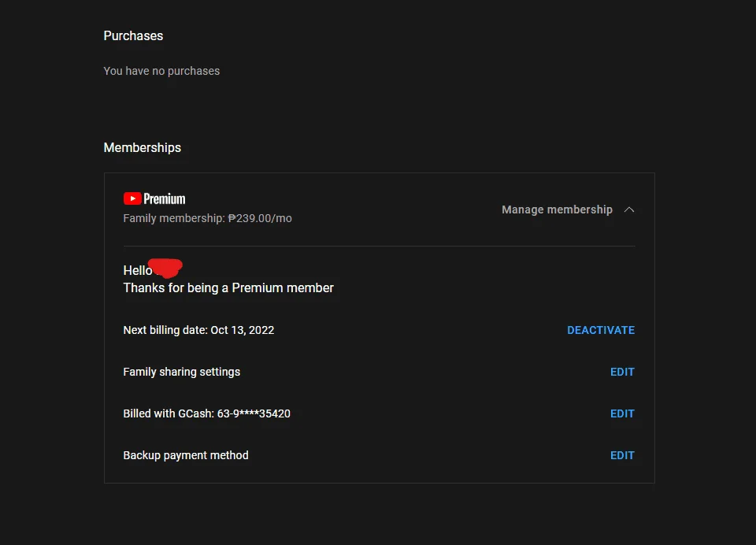Click the Backup payment method label
This screenshot has width=756, height=545.
(186, 455)
